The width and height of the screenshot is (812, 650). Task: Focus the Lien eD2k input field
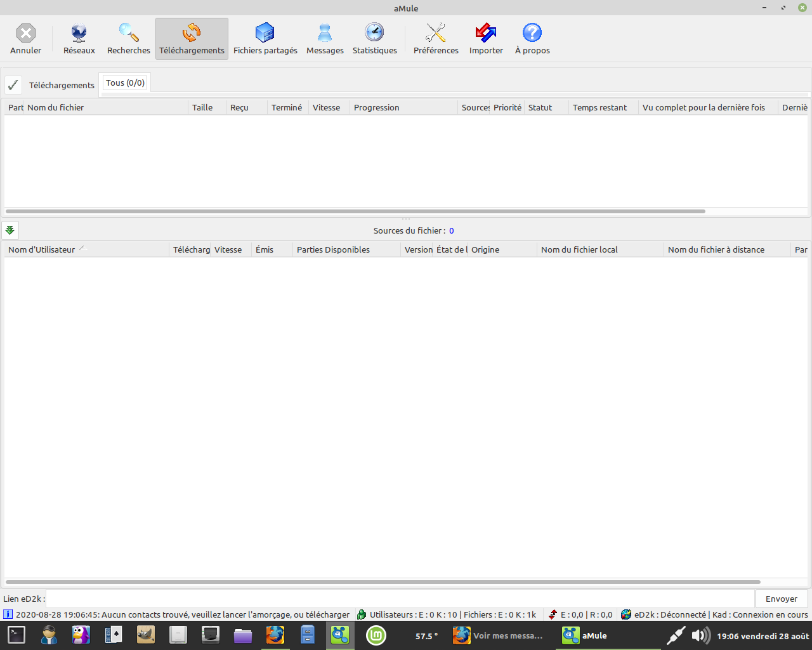pos(401,599)
